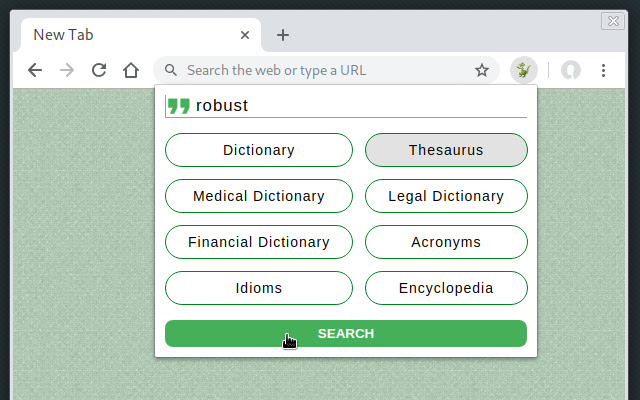
Task: Click the browser back arrow
Action: [x=35, y=70]
